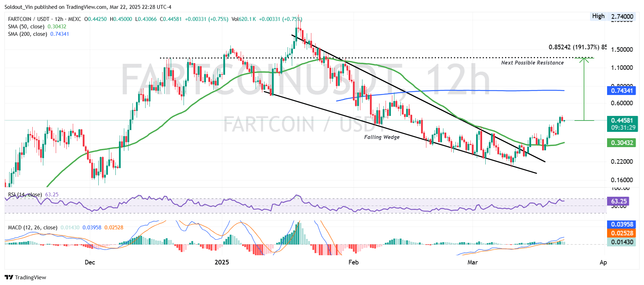Click the High 2.74000 label
This screenshot has width=644, height=285.
point(613,16)
